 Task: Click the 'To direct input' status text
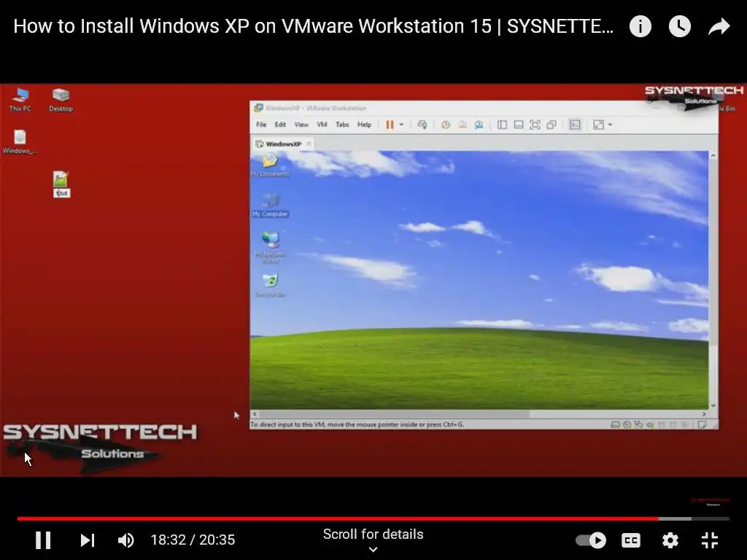pos(357,424)
